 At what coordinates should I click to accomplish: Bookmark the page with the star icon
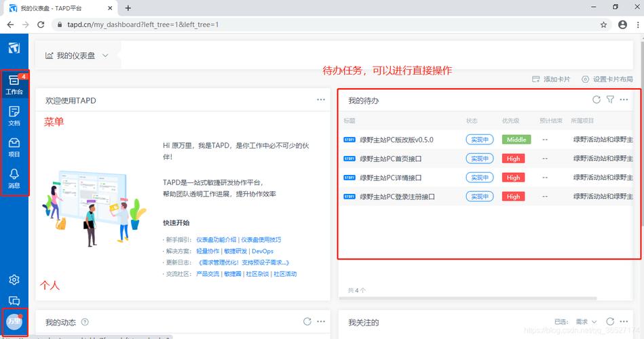tap(603, 24)
